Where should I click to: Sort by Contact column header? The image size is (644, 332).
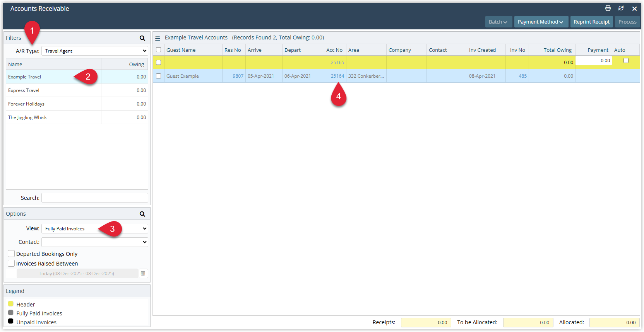click(x=447, y=50)
